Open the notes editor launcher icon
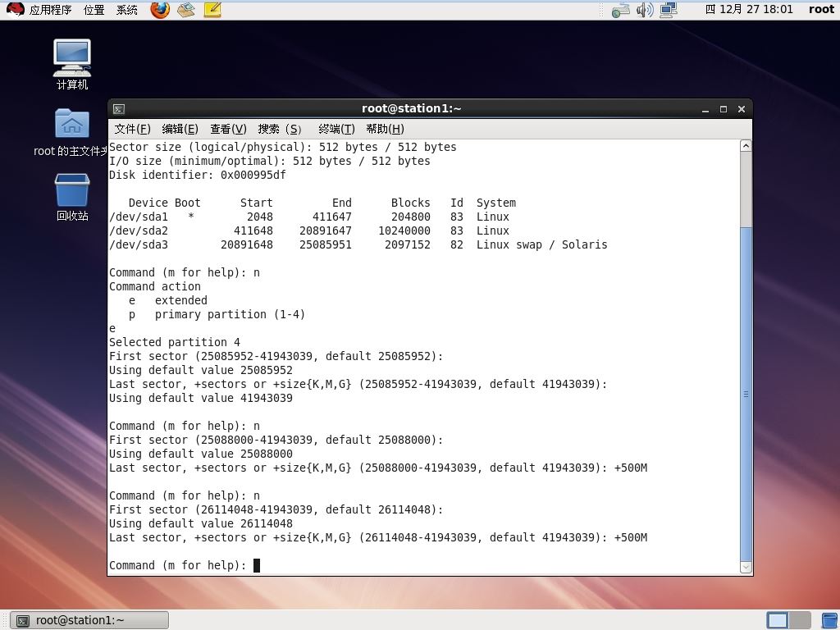 pyautogui.click(x=212, y=10)
